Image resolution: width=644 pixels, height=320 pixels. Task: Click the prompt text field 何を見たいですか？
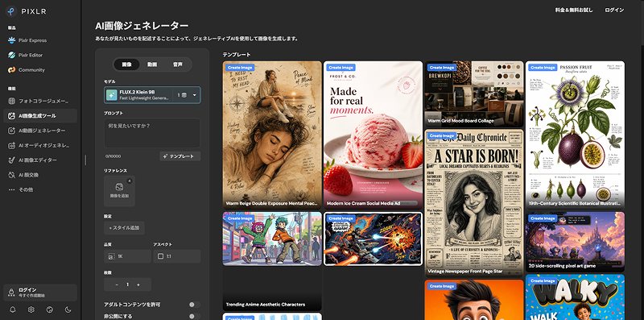pos(152,133)
